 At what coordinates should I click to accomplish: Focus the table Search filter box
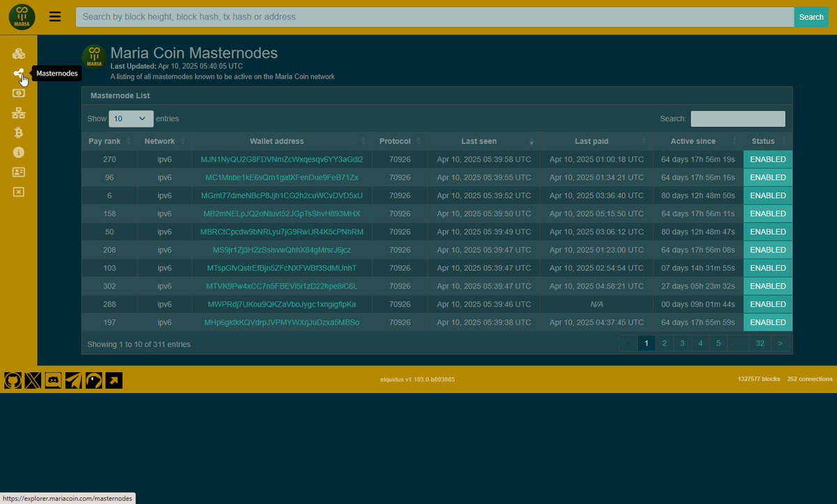click(738, 119)
